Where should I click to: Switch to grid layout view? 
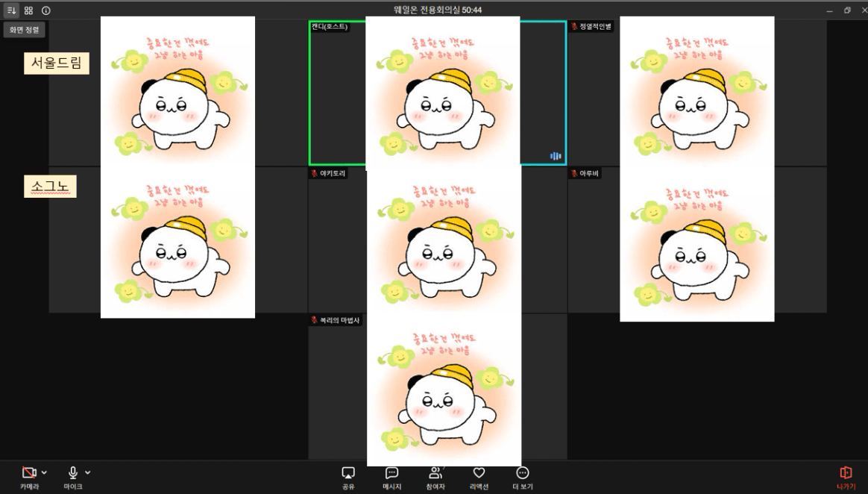point(28,10)
